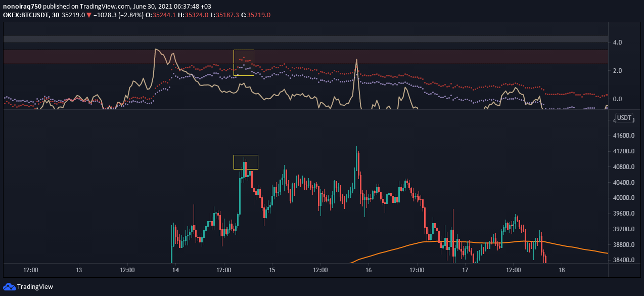Click the 40400.0 price axis label
Image resolution: width=644 pixels, height=296 pixels.
(x=624, y=182)
